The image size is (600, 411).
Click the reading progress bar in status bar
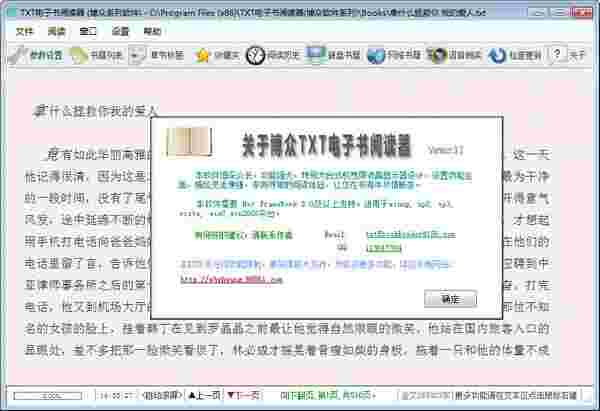[x=47, y=396]
